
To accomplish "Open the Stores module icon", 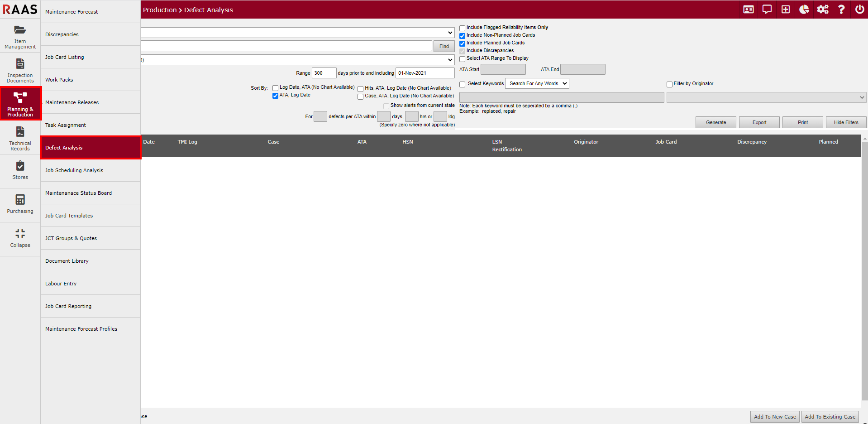I will pyautogui.click(x=20, y=170).
